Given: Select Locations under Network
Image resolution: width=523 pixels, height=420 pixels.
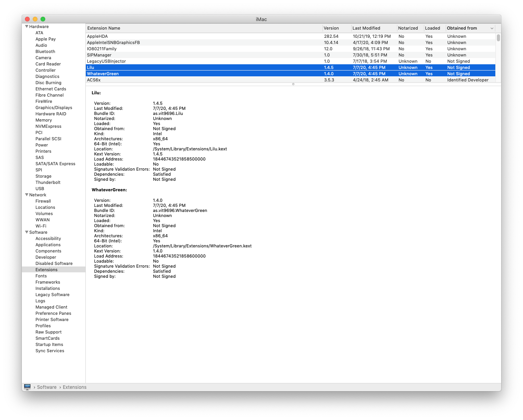Looking at the screenshot, I should [x=45, y=207].
